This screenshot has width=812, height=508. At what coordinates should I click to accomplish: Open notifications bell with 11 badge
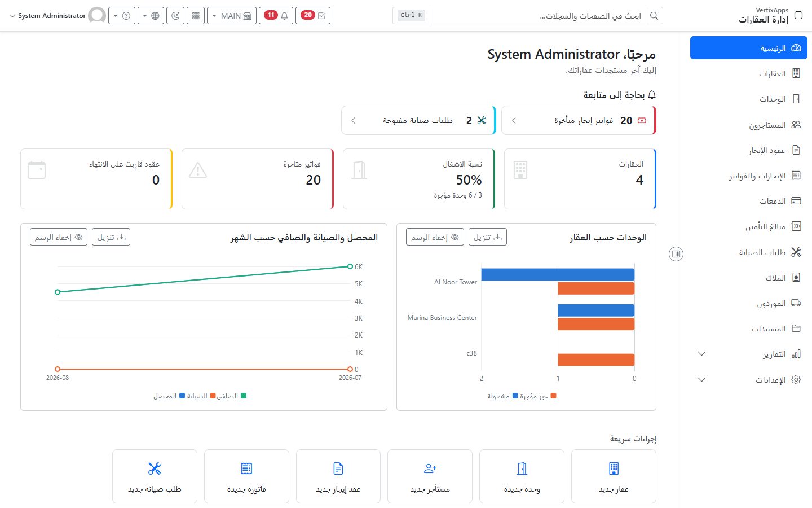pos(276,16)
